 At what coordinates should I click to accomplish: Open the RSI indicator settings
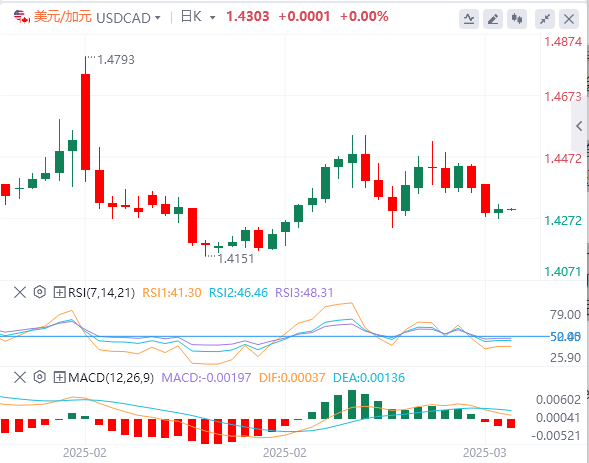point(39,292)
